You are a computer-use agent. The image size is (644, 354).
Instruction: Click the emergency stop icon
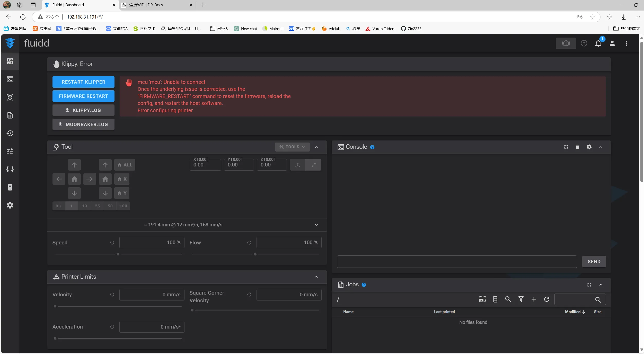click(566, 43)
